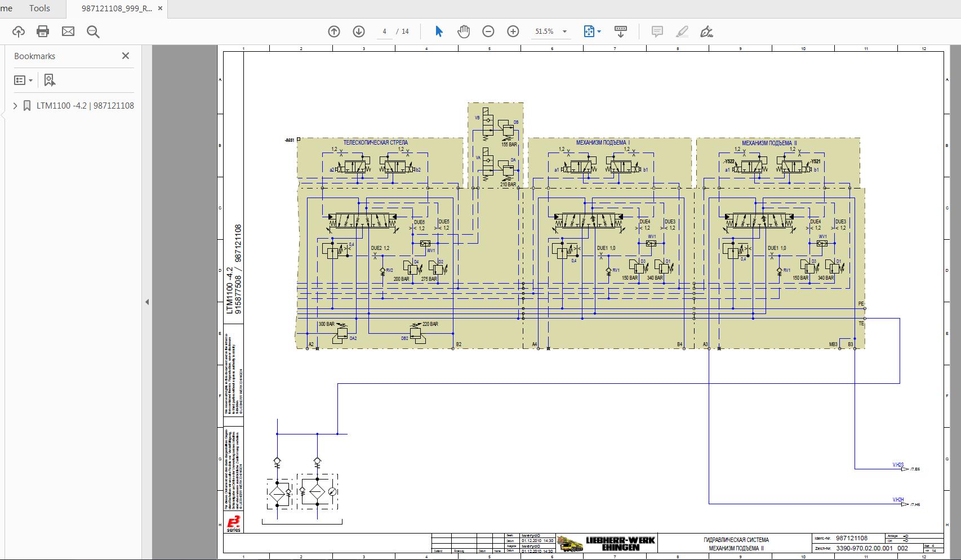The image size is (961, 560).
Task: Fit page to window width
Action: point(589,32)
